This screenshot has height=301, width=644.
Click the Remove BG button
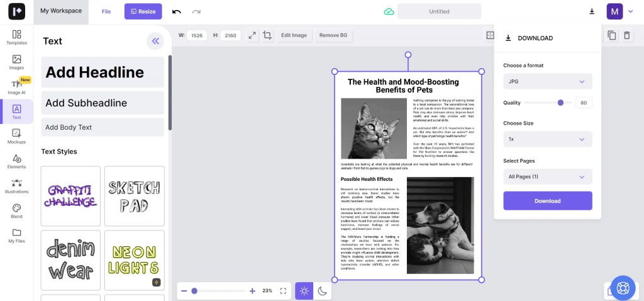333,35
